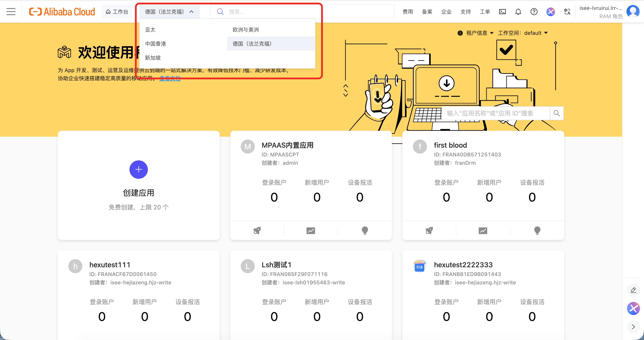The height and width of the screenshot is (340, 644).
Task: Select 中国香港 region option
Action: [156, 44]
